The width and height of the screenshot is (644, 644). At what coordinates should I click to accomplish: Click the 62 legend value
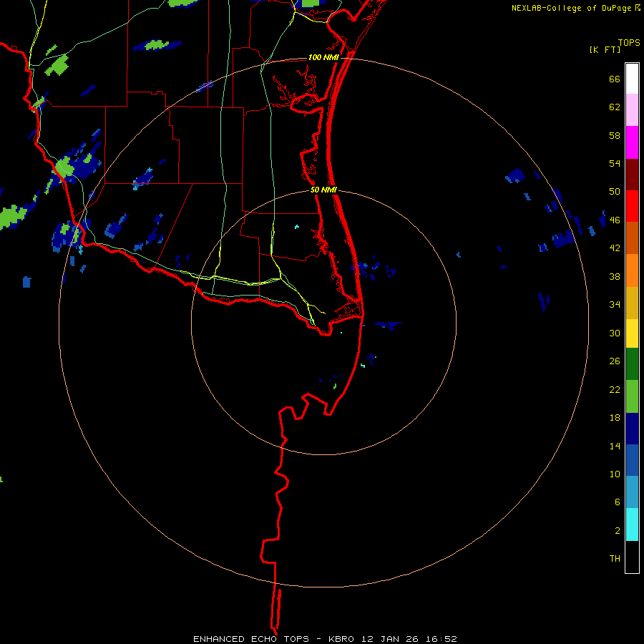pyautogui.click(x=615, y=107)
